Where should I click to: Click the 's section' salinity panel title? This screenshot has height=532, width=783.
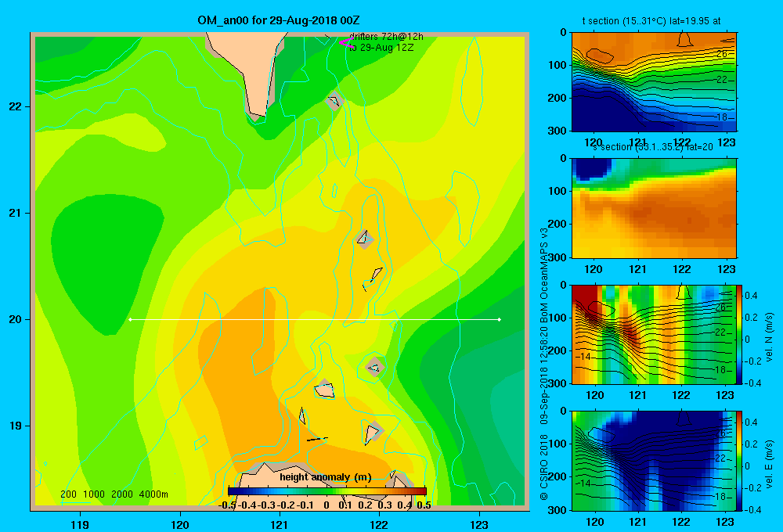652,147
